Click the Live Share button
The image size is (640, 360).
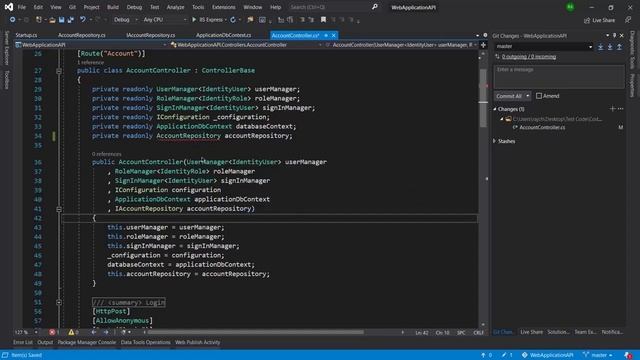pos(599,20)
